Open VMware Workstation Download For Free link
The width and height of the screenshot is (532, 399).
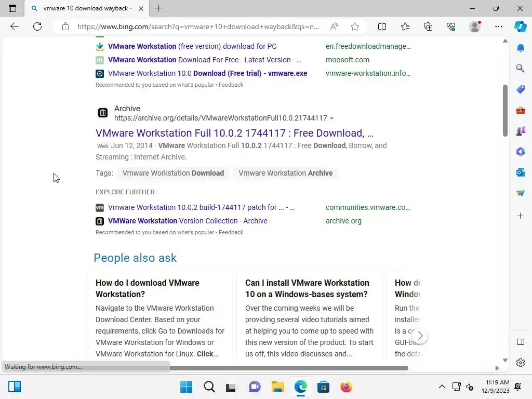[x=205, y=60]
